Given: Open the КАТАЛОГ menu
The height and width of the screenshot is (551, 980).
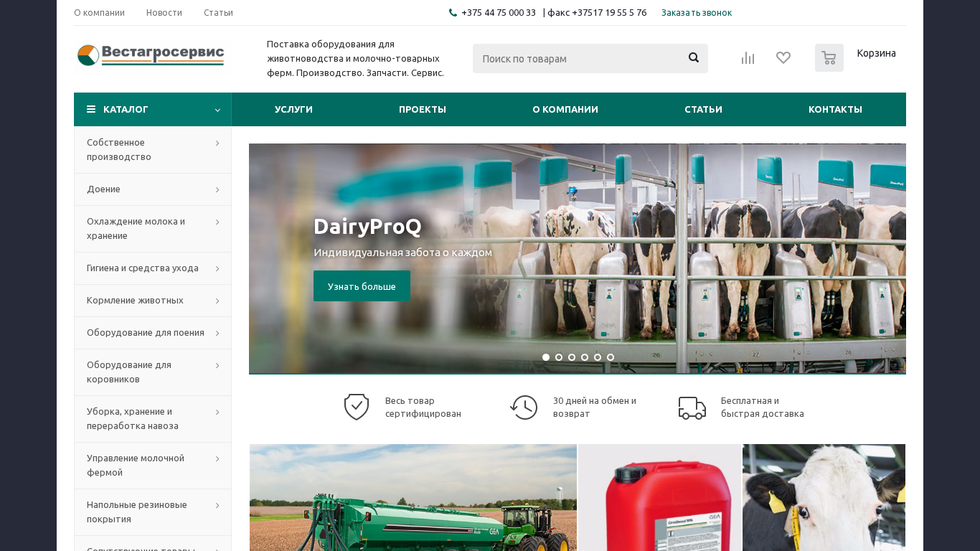Looking at the screenshot, I should click(x=153, y=110).
